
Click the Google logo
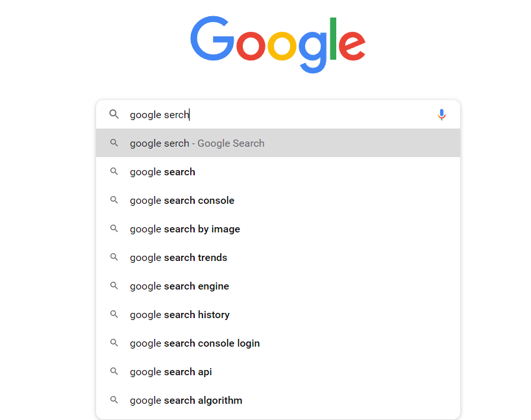[x=278, y=44]
